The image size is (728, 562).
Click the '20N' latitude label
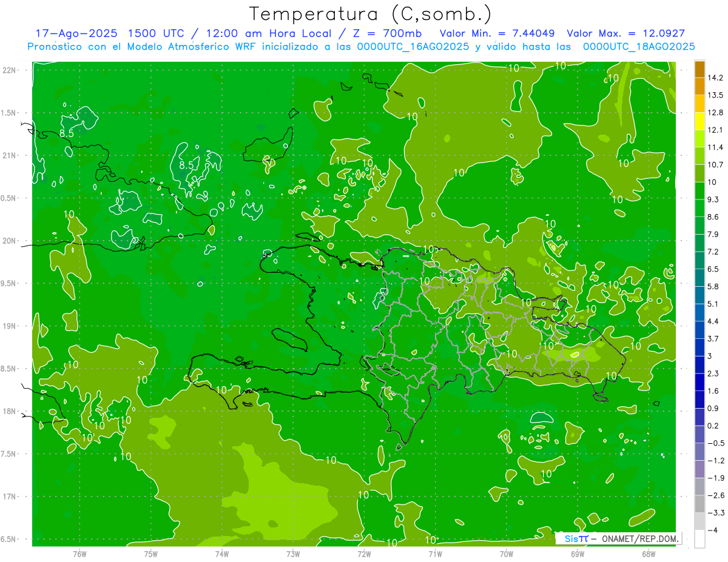point(10,241)
